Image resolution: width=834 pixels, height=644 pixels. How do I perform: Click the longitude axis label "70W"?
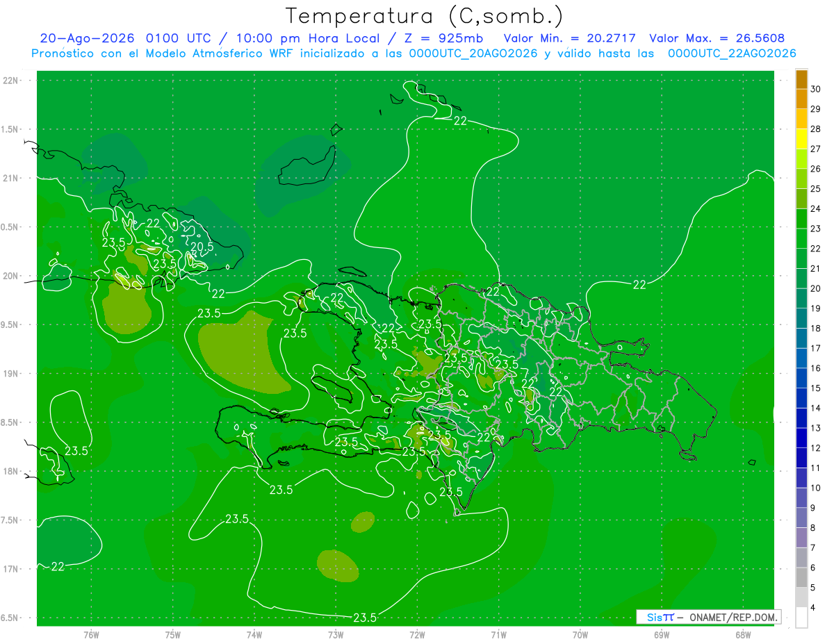click(580, 635)
